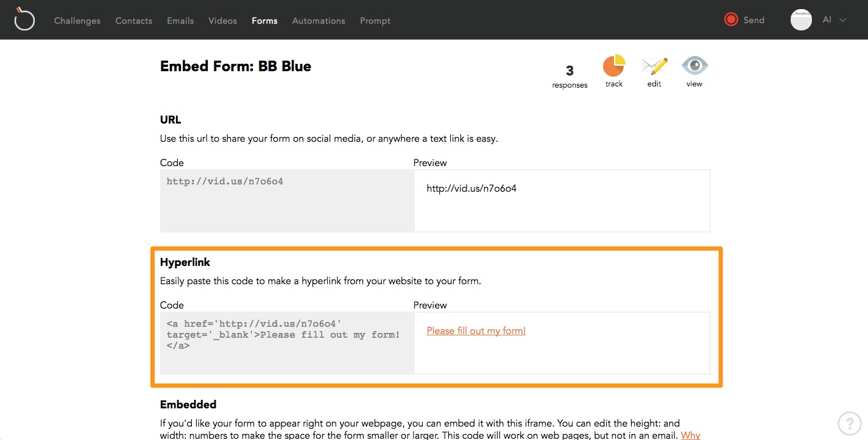
Task: Select the URL code text box
Action: pyautogui.click(x=287, y=201)
